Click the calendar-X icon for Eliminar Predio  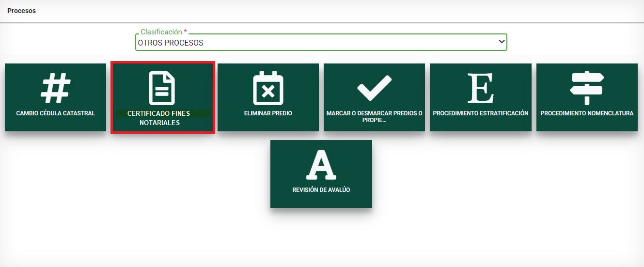tap(268, 89)
